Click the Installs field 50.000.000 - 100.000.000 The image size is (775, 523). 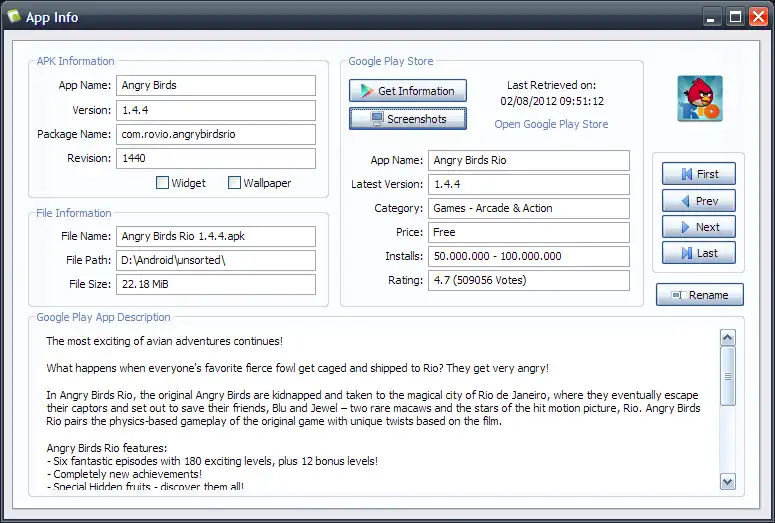pyautogui.click(x=529, y=256)
